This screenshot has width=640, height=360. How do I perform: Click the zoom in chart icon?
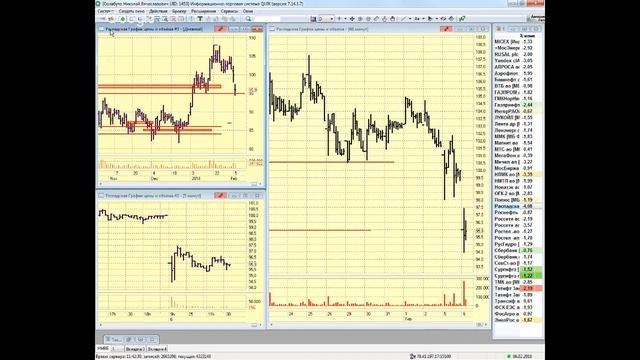click(x=360, y=19)
